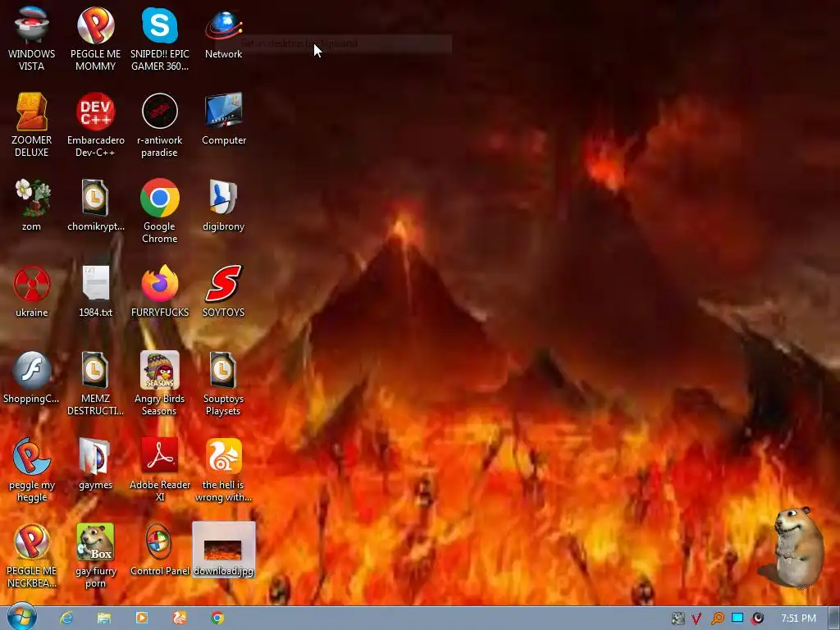Select the 1984.txt text file
This screenshot has height=630, width=840.
(95, 291)
